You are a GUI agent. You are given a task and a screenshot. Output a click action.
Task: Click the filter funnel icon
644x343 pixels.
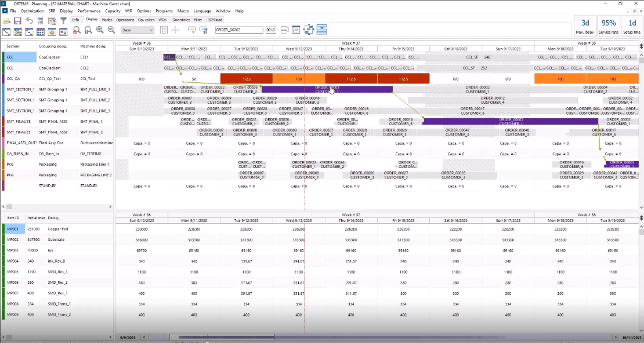click(x=63, y=21)
